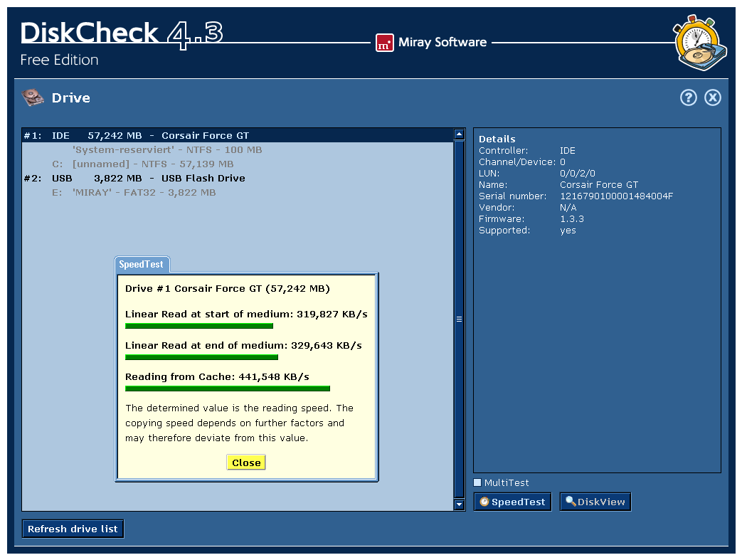Open the DiskView button
Viewport: 742px width, 560px height.
point(595,502)
